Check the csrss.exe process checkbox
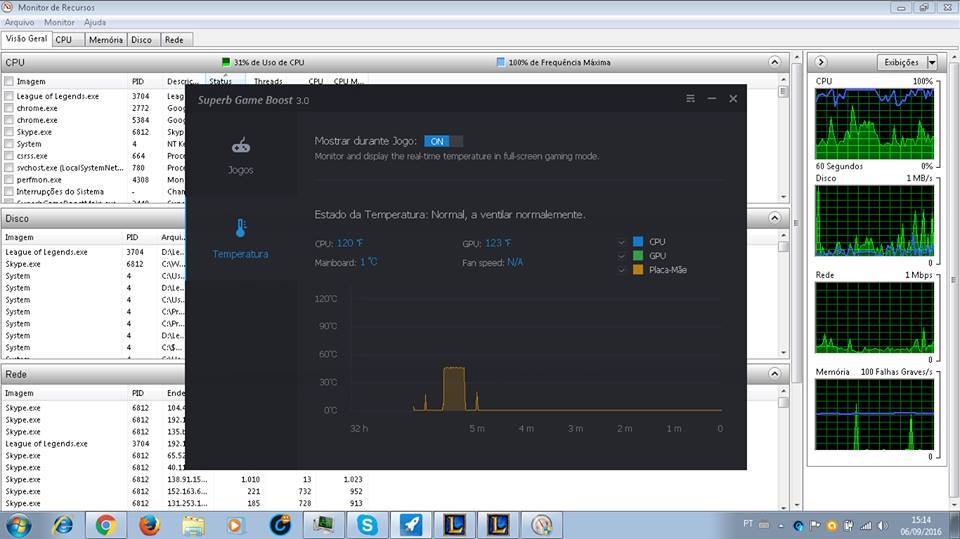This screenshot has height=539, width=960. pyautogui.click(x=9, y=156)
